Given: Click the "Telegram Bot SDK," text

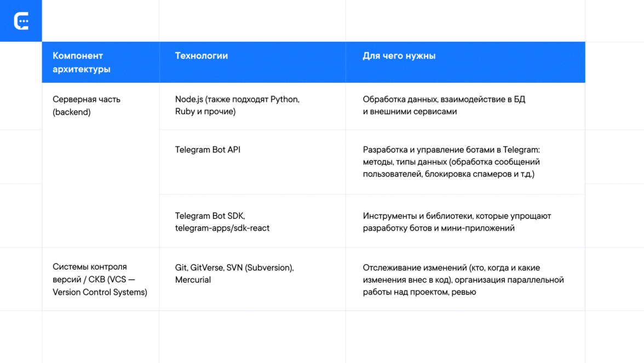Looking at the screenshot, I should coord(210,216).
